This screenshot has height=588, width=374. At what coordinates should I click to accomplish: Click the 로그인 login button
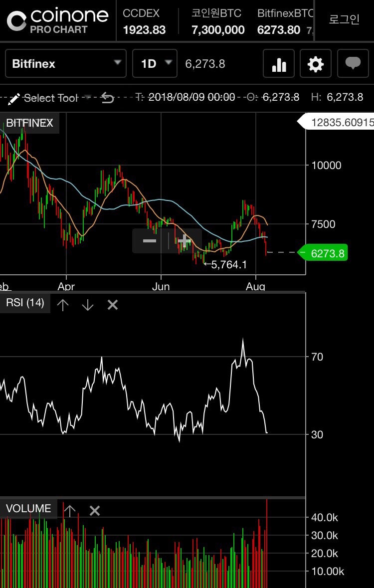345,19
